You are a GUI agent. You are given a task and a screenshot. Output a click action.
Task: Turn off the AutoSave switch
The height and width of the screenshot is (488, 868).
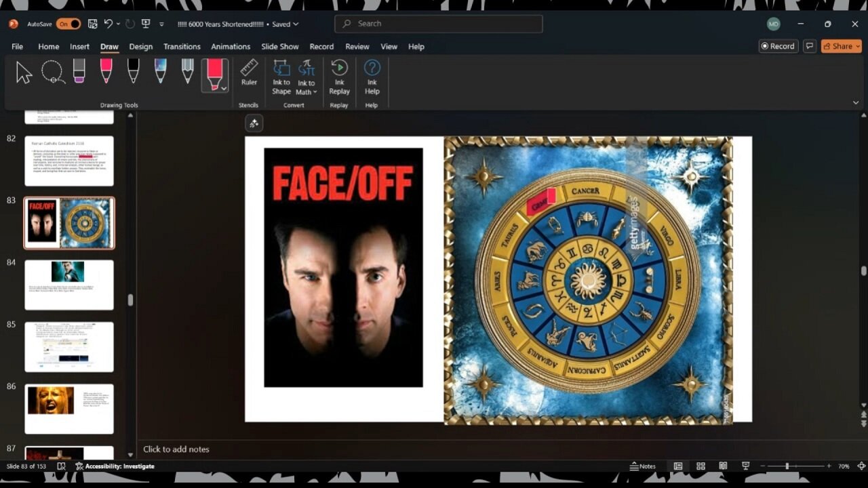[68, 24]
